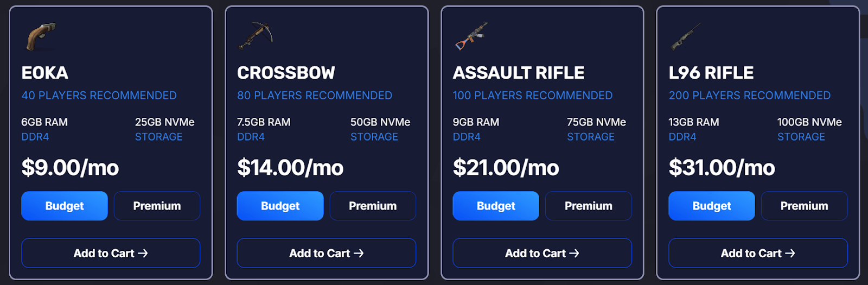Click the L96 Rifle weapon icon
Screen dimensions: 868x285
pos(686,36)
